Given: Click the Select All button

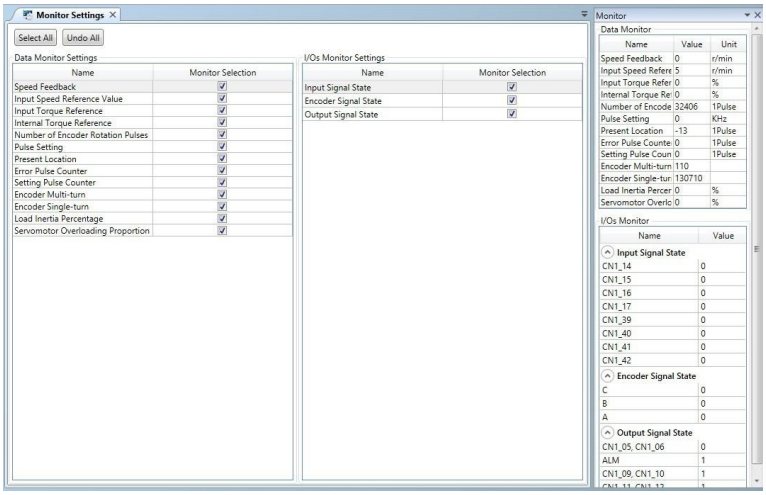Looking at the screenshot, I should click(36, 38).
